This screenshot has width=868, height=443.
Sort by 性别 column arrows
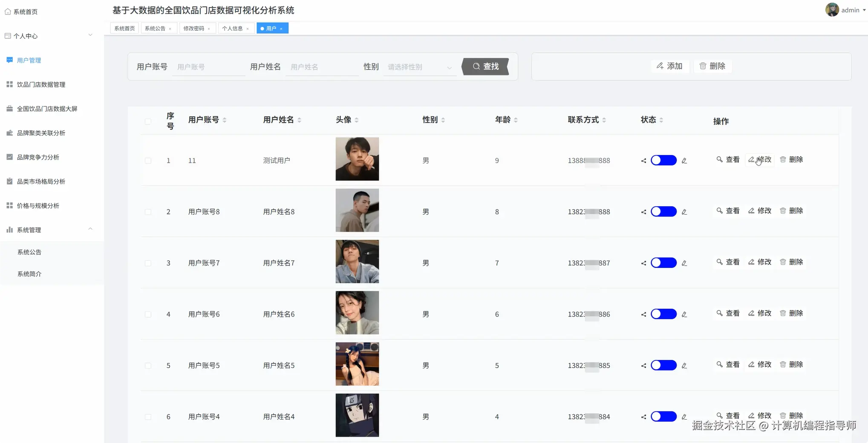pyautogui.click(x=443, y=120)
